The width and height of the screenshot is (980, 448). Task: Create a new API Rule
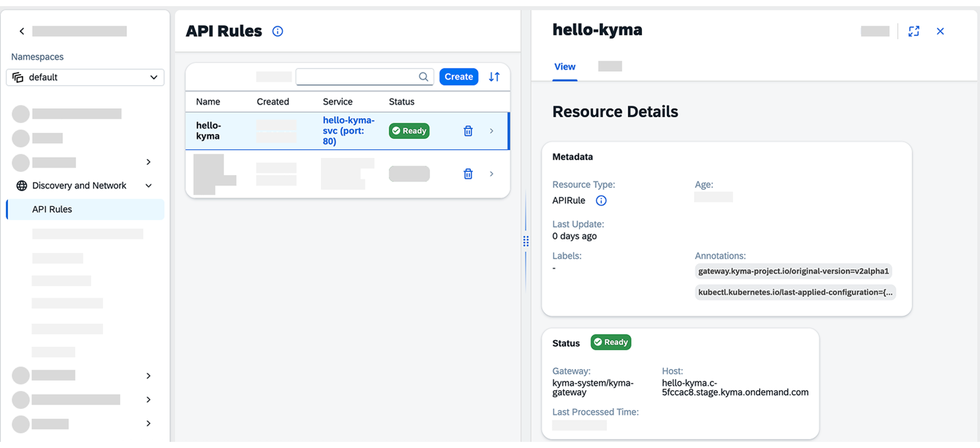point(459,77)
